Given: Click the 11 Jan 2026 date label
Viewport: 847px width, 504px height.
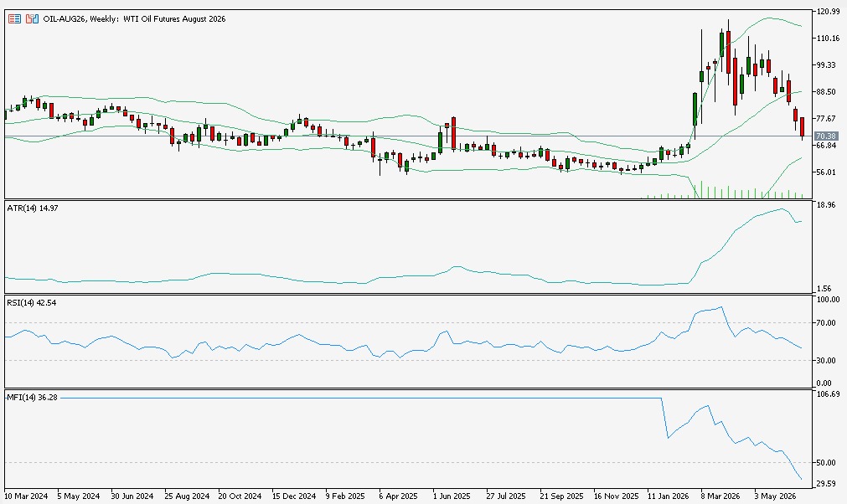Looking at the screenshot, I should click(x=669, y=496).
